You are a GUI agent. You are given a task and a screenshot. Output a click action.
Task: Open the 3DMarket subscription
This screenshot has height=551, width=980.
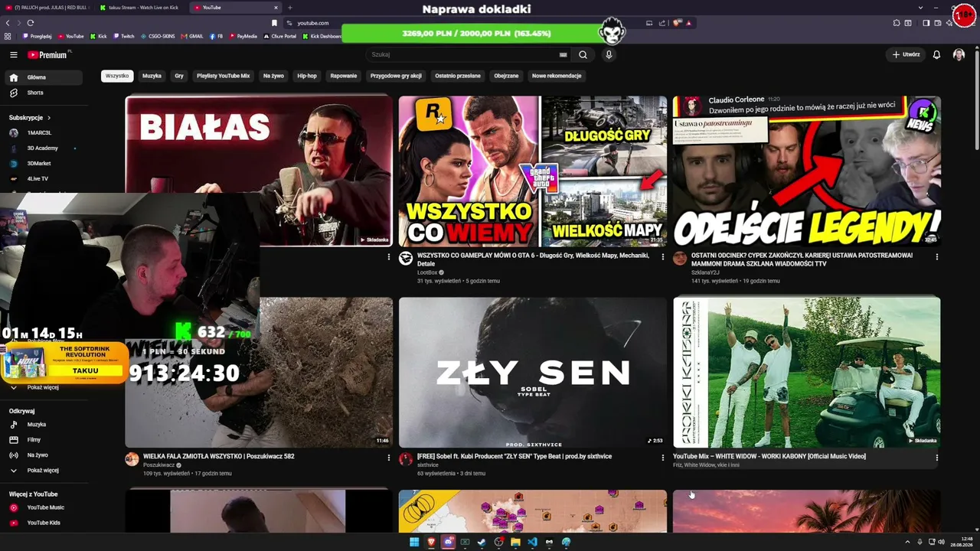point(44,163)
